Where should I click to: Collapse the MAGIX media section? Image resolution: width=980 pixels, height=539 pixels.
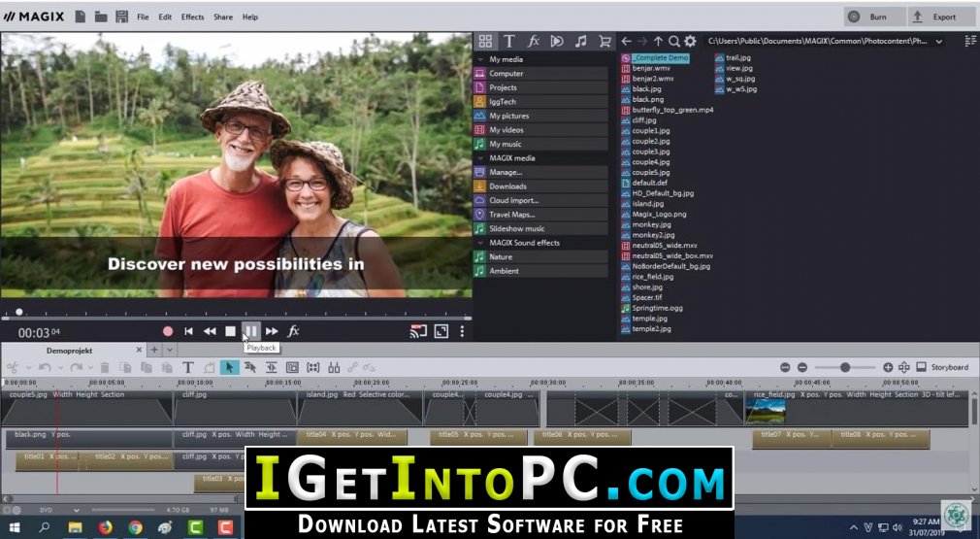point(480,158)
